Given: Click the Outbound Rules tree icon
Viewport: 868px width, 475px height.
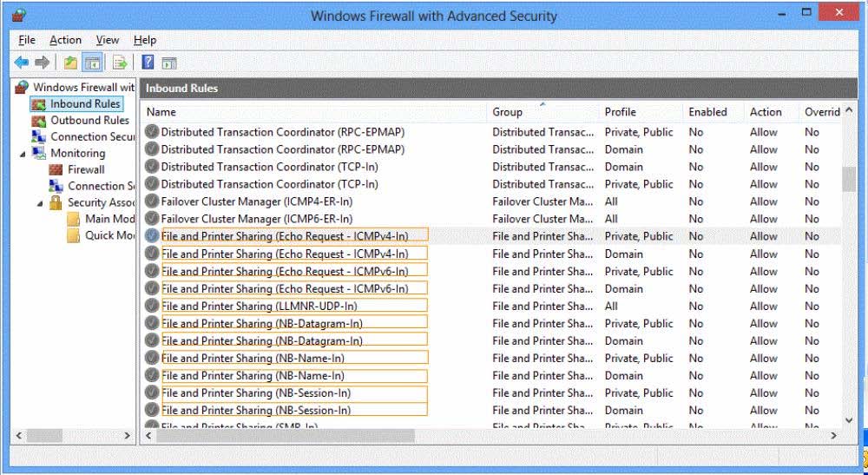Looking at the screenshot, I should click(x=39, y=120).
